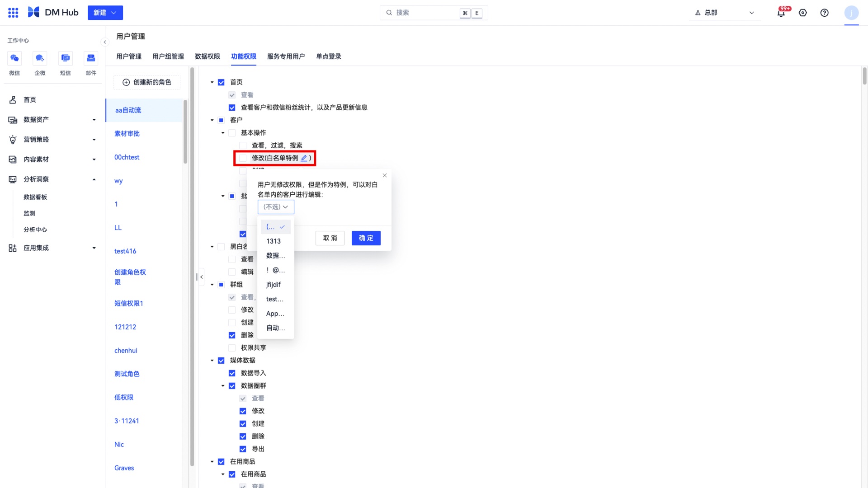The image size is (868, 488).
Task: Open the 新建 dropdown button
Action: coord(105,13)
